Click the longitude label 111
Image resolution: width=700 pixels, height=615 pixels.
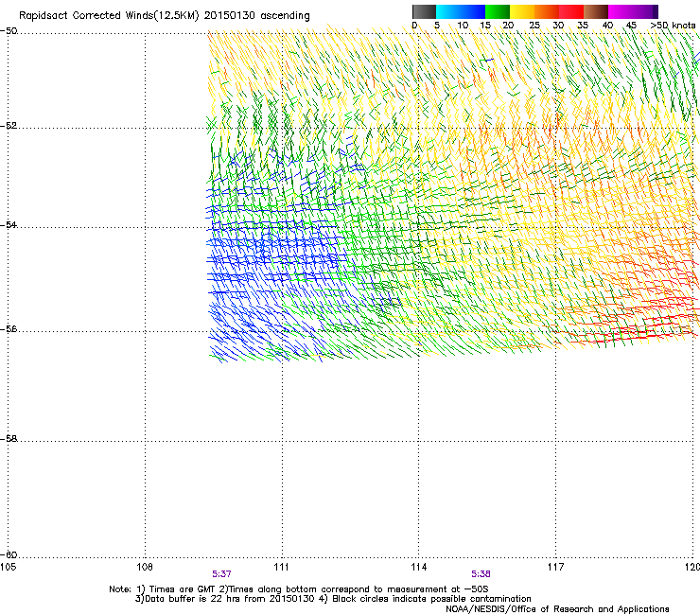[x=281, y=567]
